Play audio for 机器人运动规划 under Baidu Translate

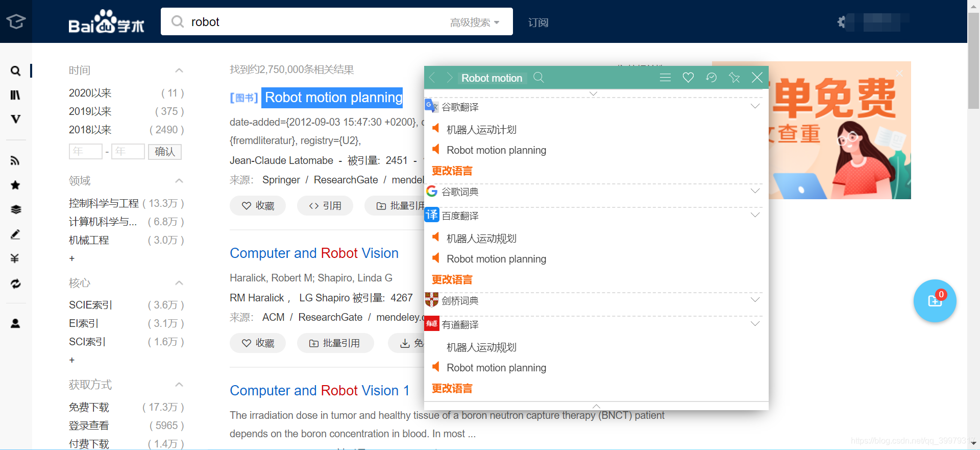click(436, 237)
